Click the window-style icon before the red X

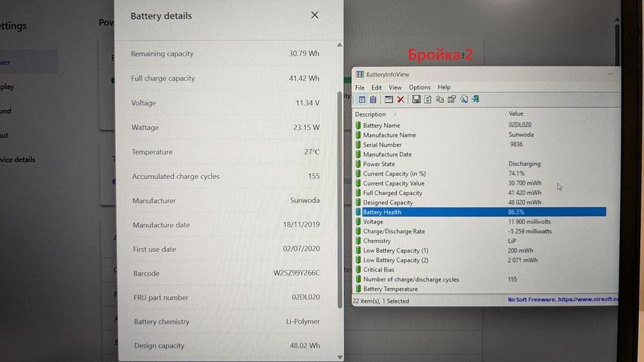(x=388, y=99)
